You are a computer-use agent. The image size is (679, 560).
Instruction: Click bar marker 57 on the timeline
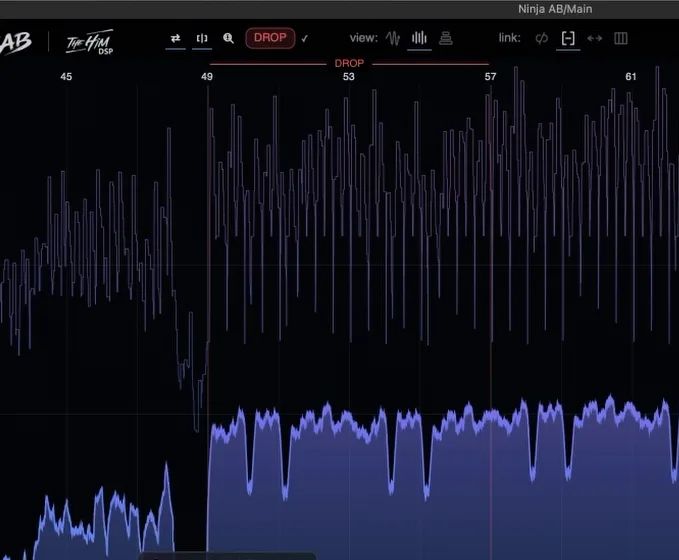(490, 77)
